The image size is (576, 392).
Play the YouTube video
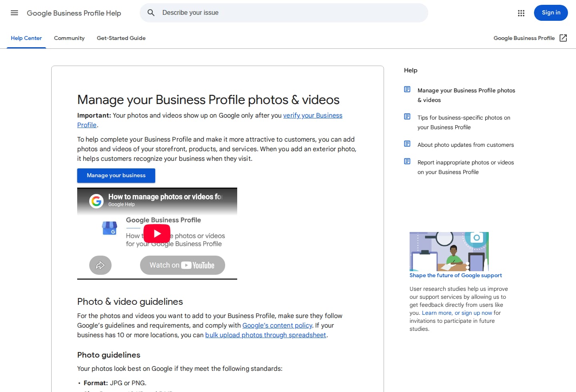(157, 234)
